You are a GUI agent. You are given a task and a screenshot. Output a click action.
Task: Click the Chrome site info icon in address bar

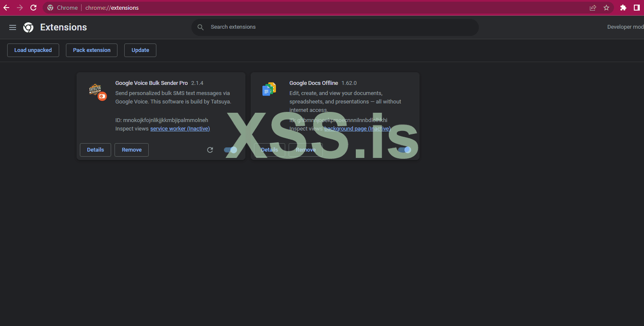coord(50,8)
